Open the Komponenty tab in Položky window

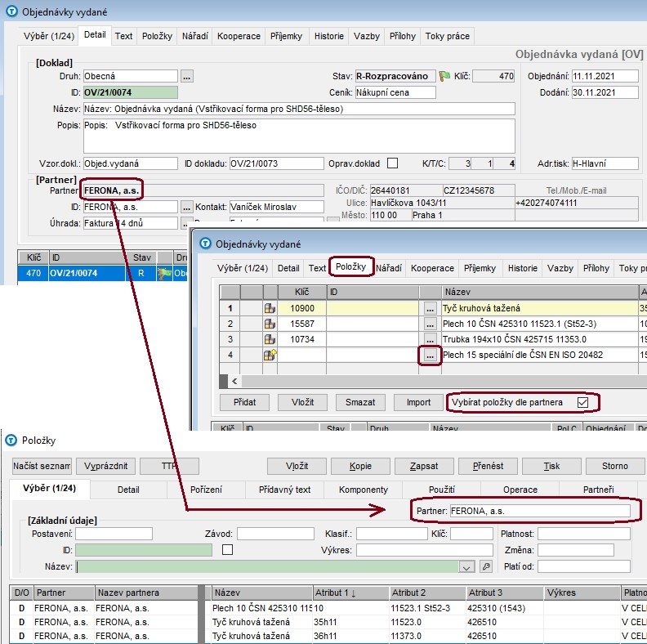[363, 490]
